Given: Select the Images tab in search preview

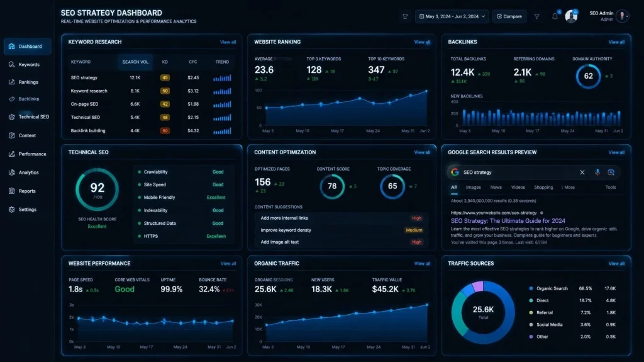Looking at the screenshot, I should [x=473, y=187].
